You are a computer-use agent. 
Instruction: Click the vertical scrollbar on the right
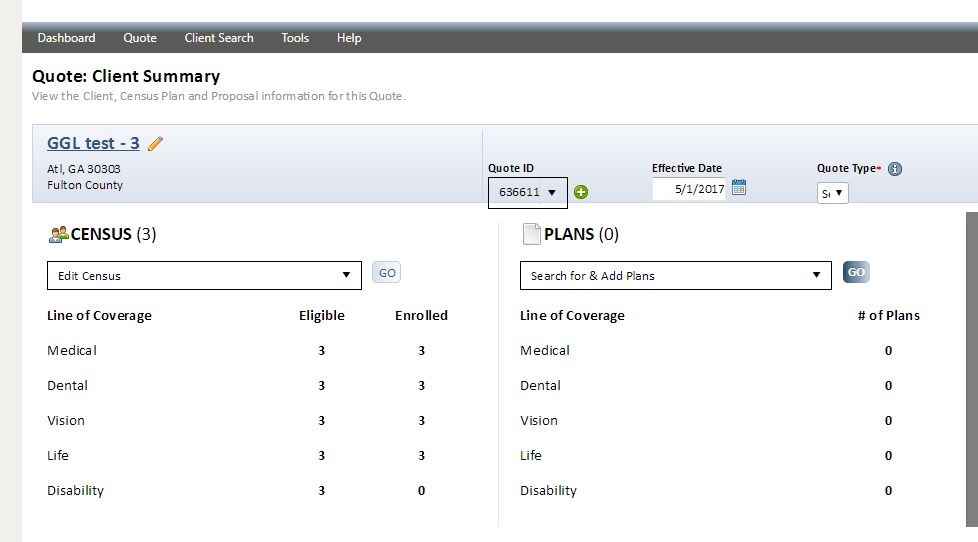pyautogui.click(x=971, y=370)
